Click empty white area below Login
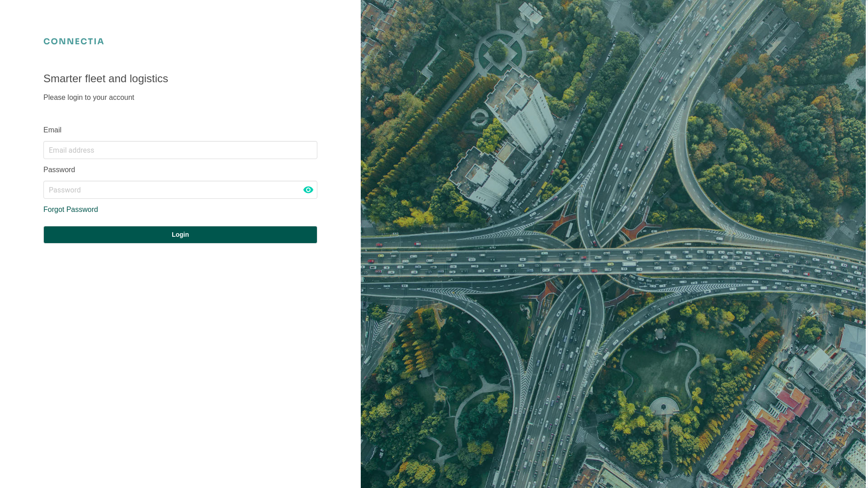The width and height of the screenshot is (868, 488). 180,361
